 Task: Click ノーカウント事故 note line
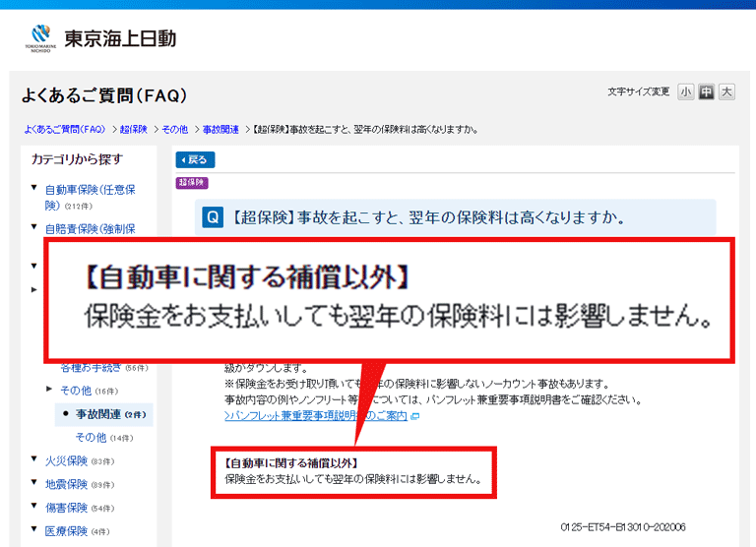point(417,384)
